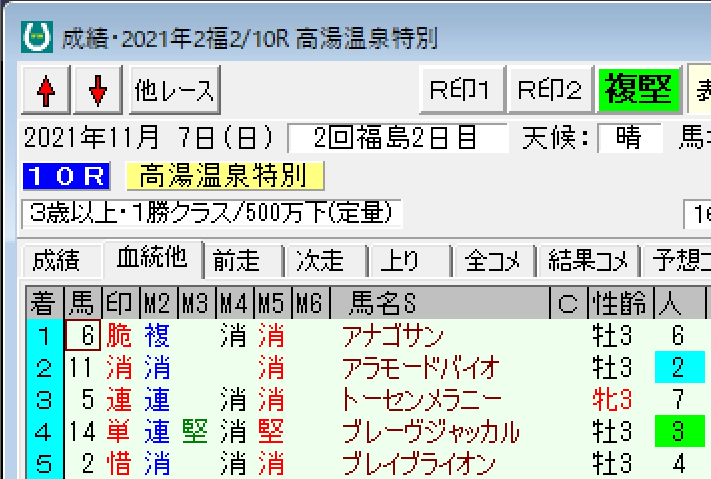Screen dimensions: 711x479
Task: Click the M6 column header
Action: tap(311, 303)
